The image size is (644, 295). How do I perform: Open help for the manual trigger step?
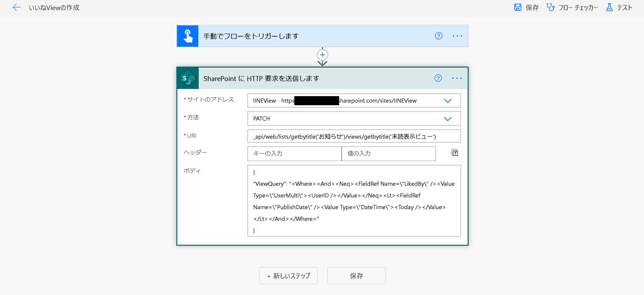pyautogui.click(x=439, y=36)
